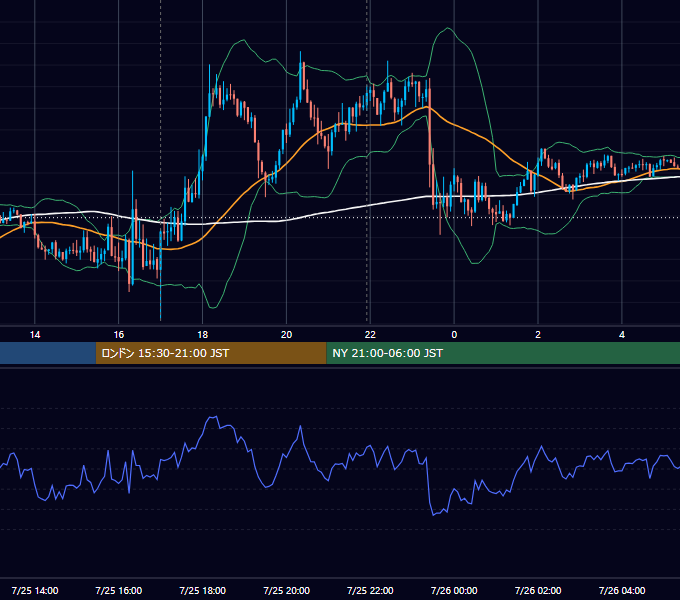The height and width of the screenshot is (600, 680).
Task: Click the 16 hour label on the chart axis
Action: click(x=118, y=335)
